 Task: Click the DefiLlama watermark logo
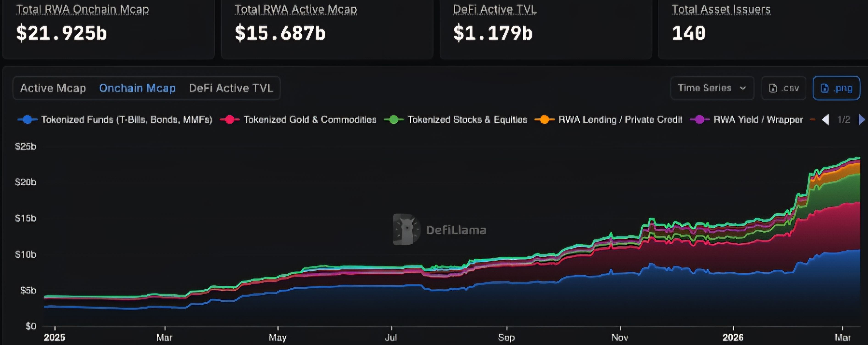pos(407,229)
